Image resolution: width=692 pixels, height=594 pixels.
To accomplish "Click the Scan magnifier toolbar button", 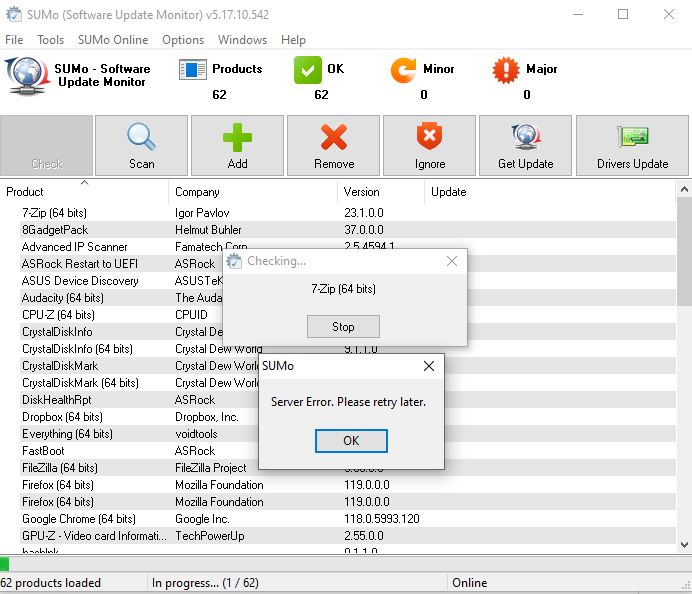I will point(141,146).
